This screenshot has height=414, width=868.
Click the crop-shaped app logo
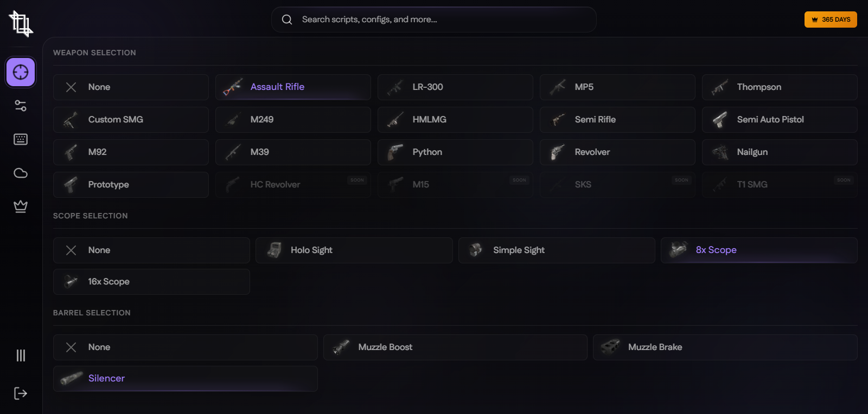click(21, 24)
